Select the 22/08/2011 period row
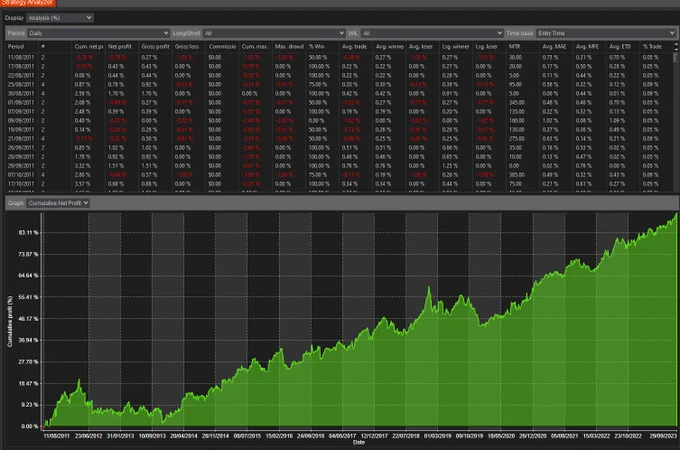The height and width of the screenshot is (450, 680). (x=339, y=75)
